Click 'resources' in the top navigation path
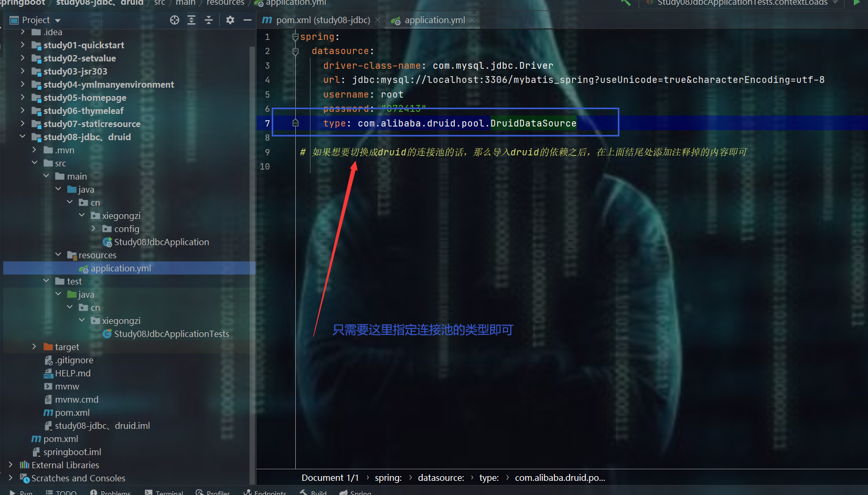 (x=226, y=3)
